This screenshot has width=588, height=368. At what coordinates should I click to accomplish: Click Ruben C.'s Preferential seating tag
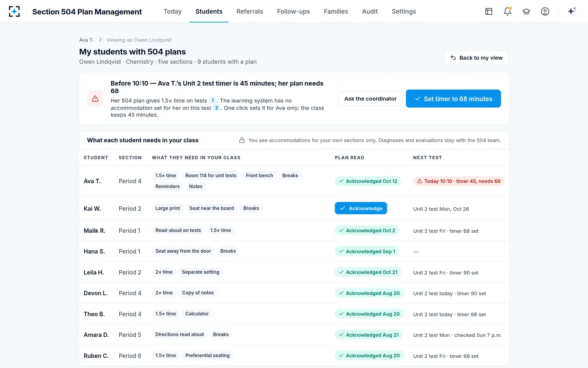[207, 355]
